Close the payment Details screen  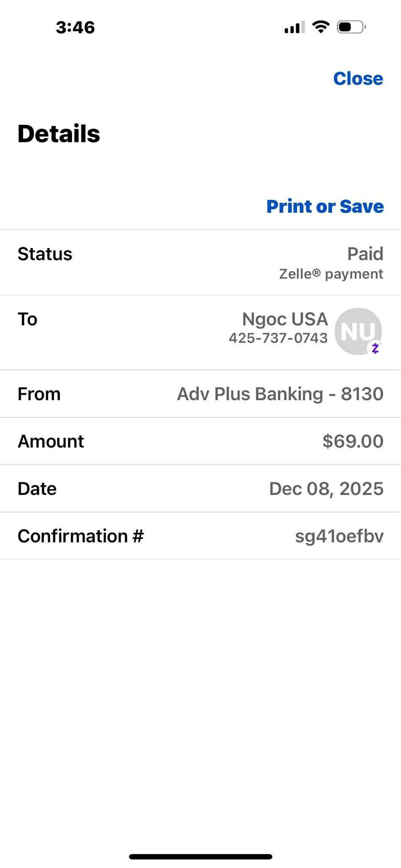pos(358,78)
